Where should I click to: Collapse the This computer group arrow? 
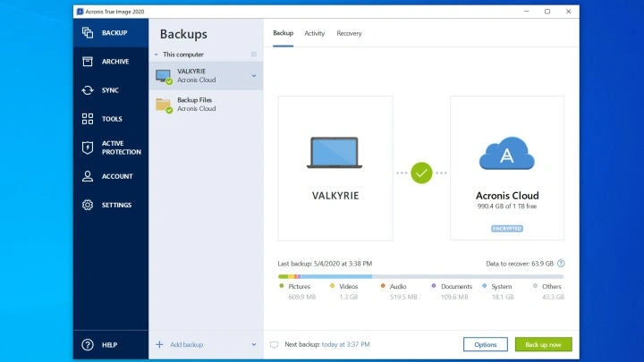[156, 55]
